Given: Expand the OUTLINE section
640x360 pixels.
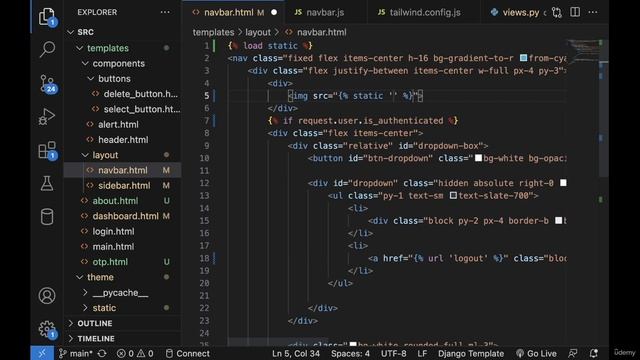Looking at the screenshot, I should click(122, 323).
